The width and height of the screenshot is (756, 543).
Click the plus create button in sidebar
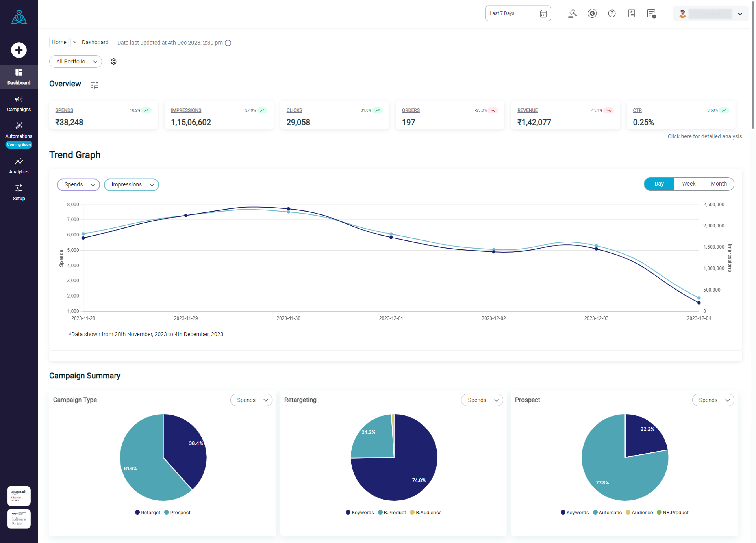click(x=19, y=50)
